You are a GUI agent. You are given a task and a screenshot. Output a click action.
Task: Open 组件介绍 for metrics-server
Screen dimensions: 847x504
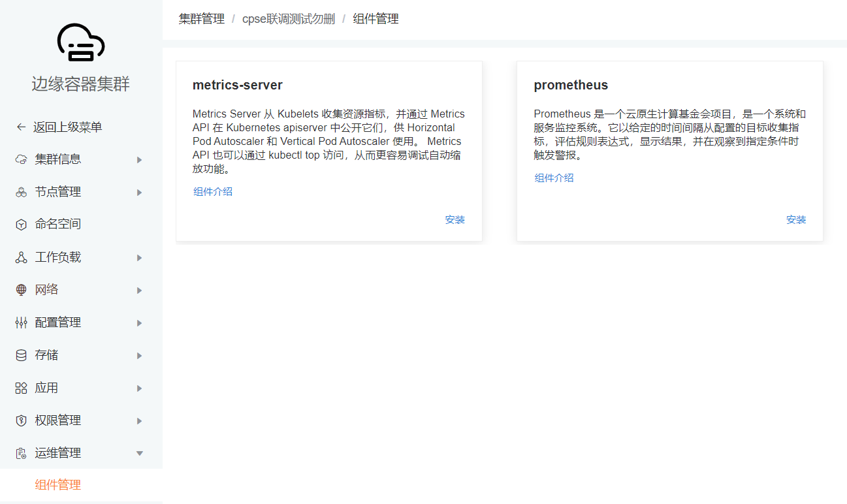pos(213,191)
